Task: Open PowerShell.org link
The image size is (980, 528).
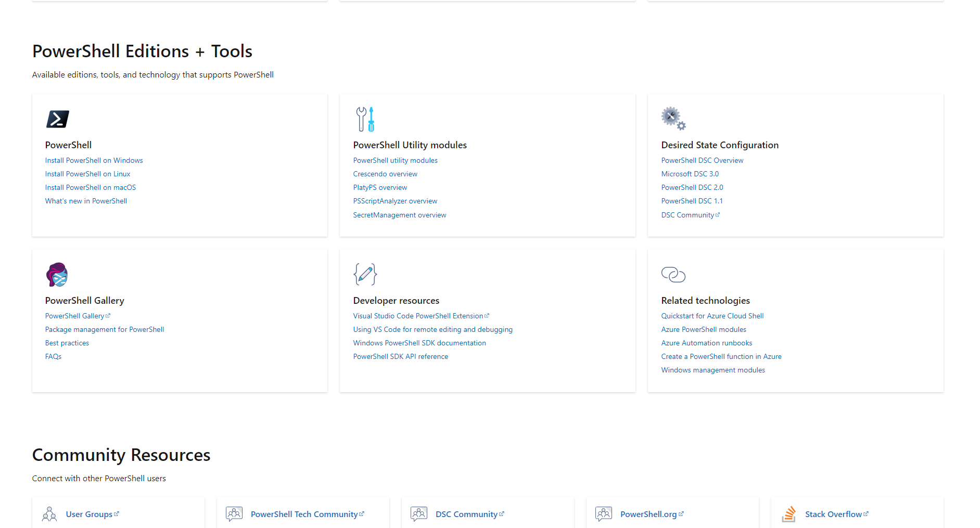Action: coord(648,514)
